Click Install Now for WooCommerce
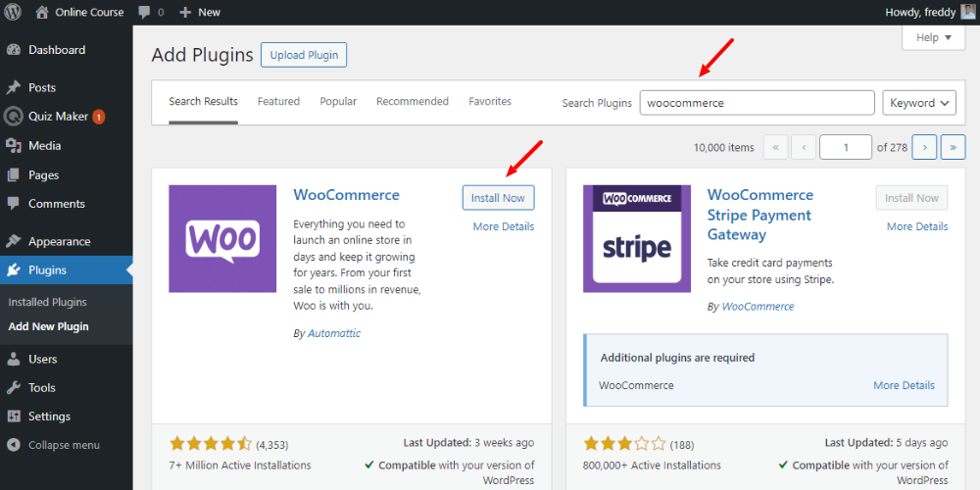 tap(498, 198)
